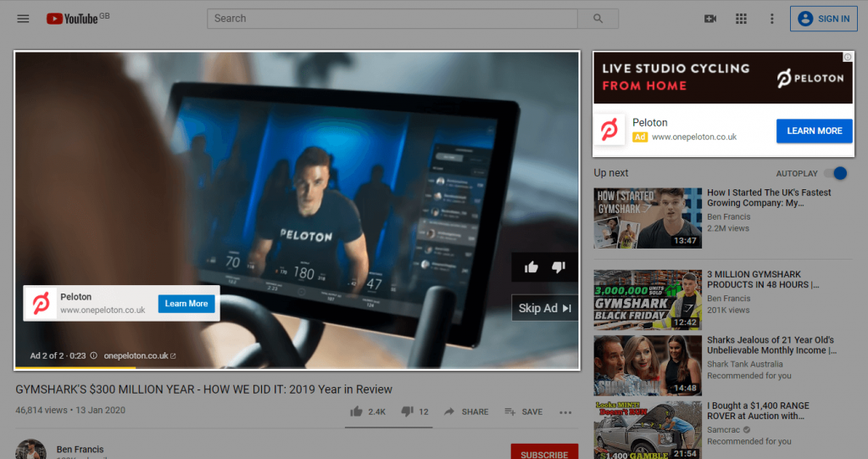Click the video ad progress bar
This screenshot has height=459, width=868.
(297, 367)
